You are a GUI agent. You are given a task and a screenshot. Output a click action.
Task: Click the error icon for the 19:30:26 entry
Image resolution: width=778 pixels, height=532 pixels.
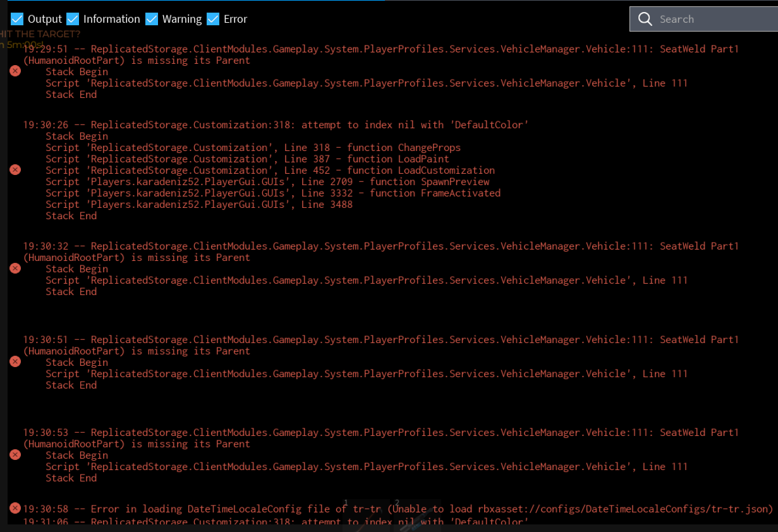pyautogui.click(x=15, y=170)
